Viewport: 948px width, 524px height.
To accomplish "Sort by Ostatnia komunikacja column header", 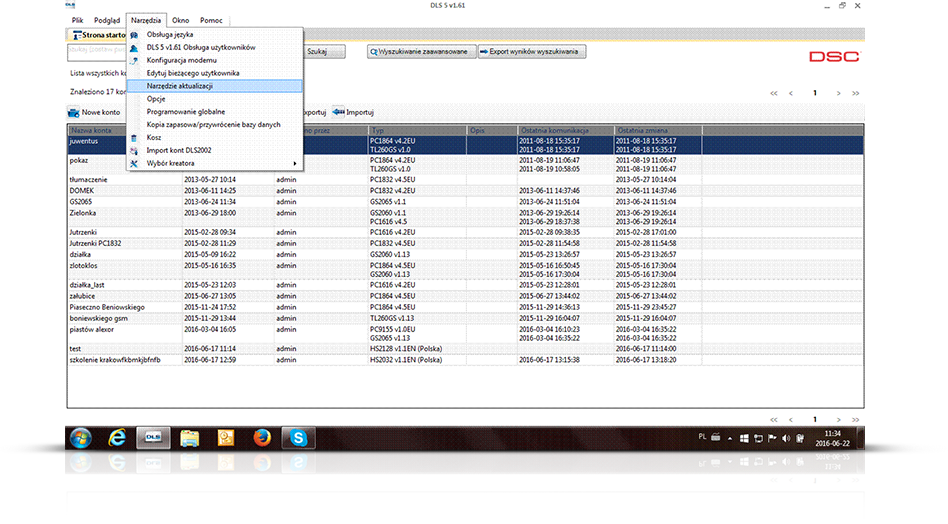I will coord(566,131).
